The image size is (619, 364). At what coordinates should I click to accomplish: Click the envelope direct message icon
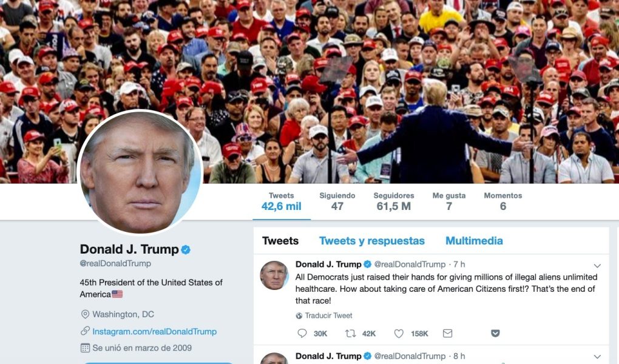point(447,334)
